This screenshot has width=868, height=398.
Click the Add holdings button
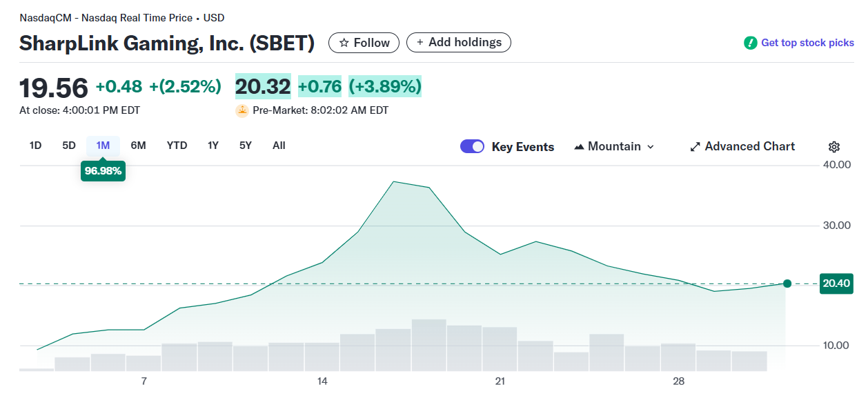[x=459, y=42]
